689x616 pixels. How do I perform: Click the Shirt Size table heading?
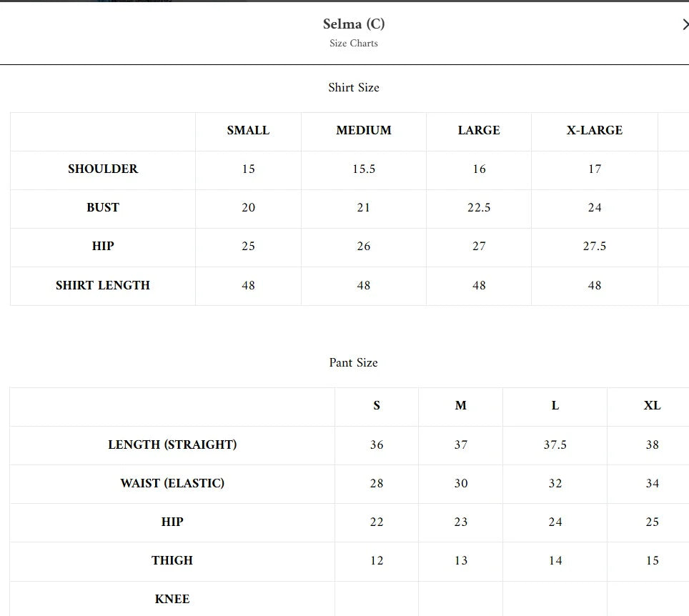click(x=354, y=87)
